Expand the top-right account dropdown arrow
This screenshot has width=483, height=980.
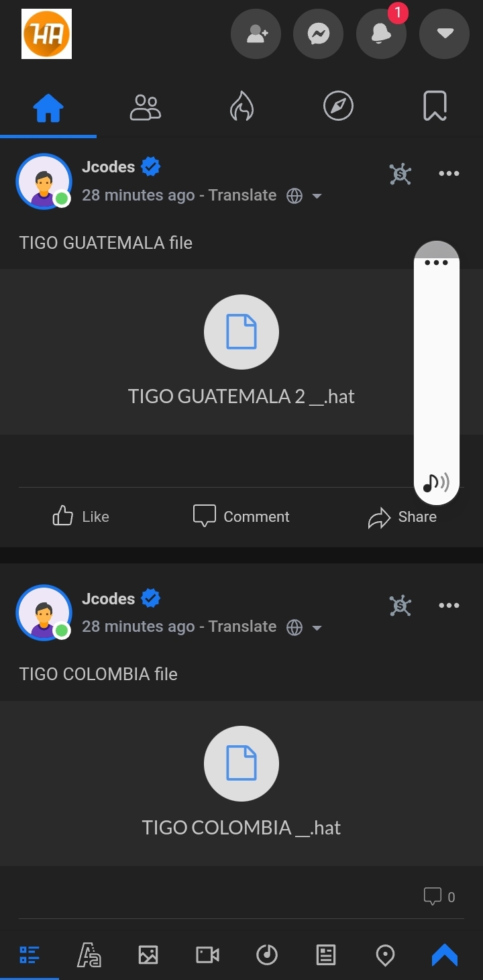click(x=444, y=34)
